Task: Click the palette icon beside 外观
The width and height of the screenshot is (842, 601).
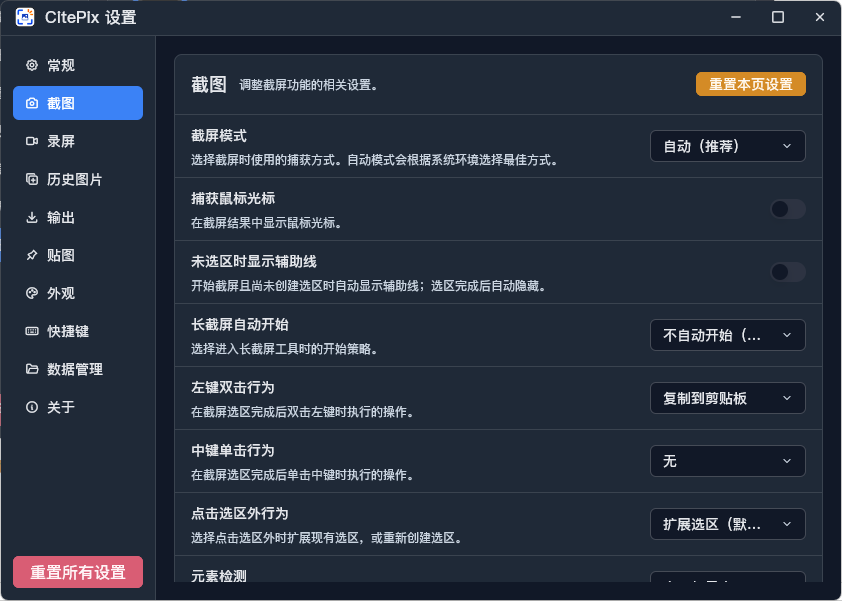Action: click(32, 293)
